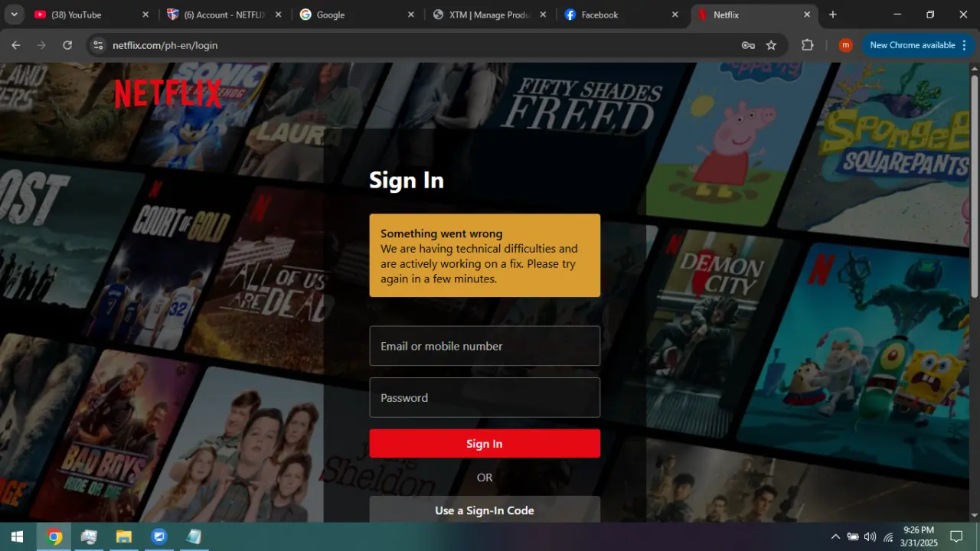Viewport: 980px width, 551px height.
Task: Click the battery tray icon
Action: 853,536
